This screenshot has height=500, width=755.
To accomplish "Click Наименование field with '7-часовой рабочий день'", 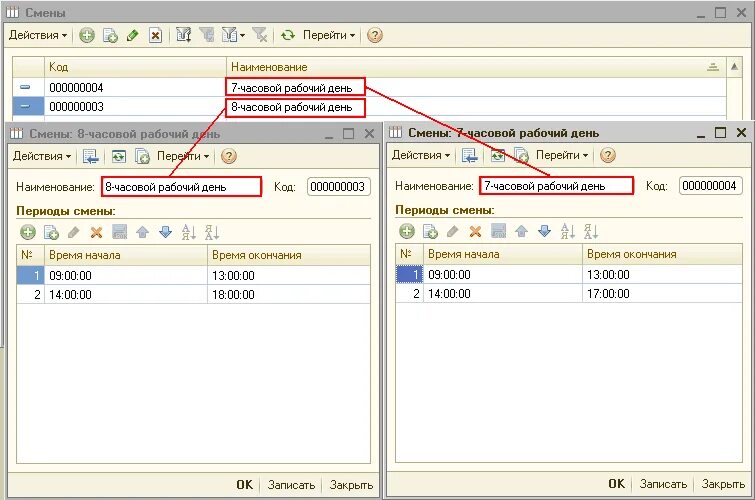I will tap(557, 185).
